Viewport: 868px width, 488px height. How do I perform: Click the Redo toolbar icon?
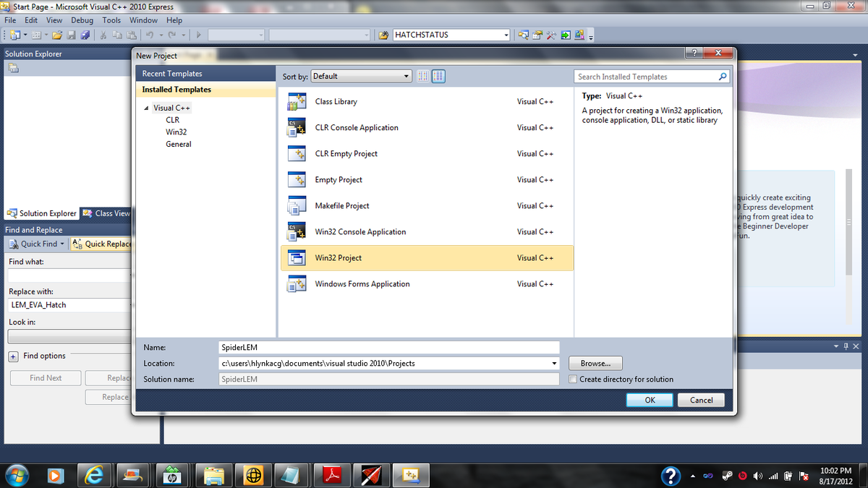click(171, 35)
